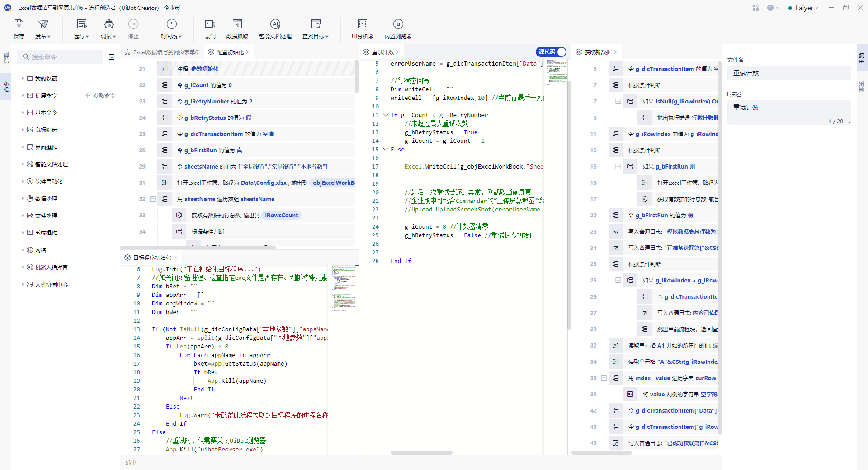
Task: Click the top tab on left sidebar strip
Action: click(x=6, y=57)
